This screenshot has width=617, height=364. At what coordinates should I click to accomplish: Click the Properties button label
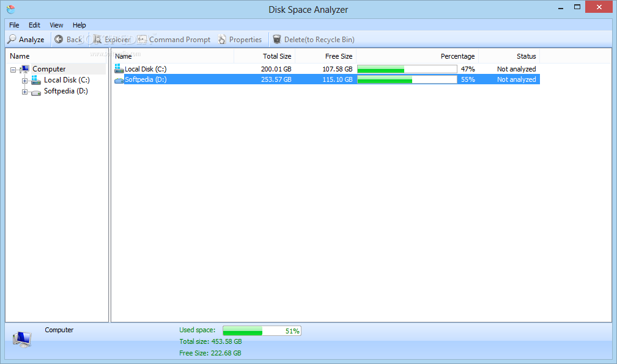point(246,39)
